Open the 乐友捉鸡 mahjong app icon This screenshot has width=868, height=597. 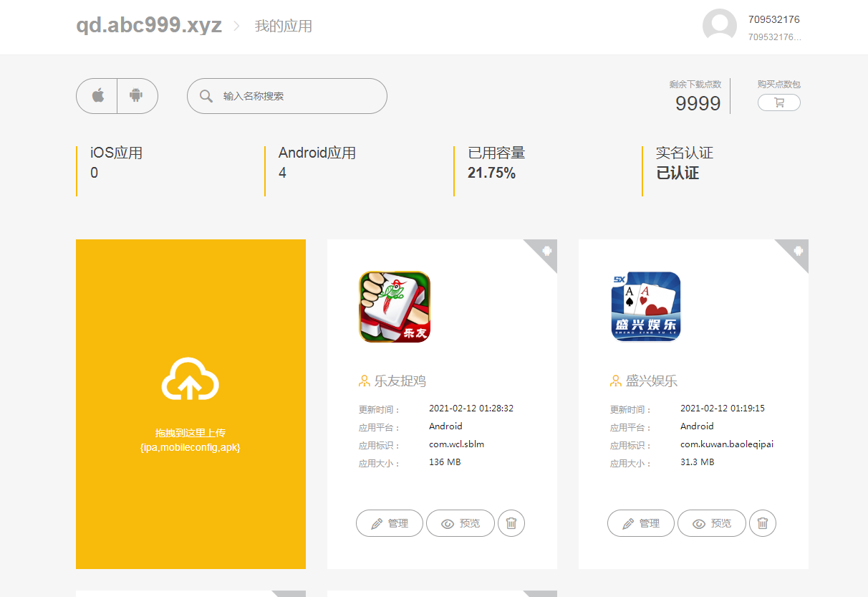tap(395, 307)
